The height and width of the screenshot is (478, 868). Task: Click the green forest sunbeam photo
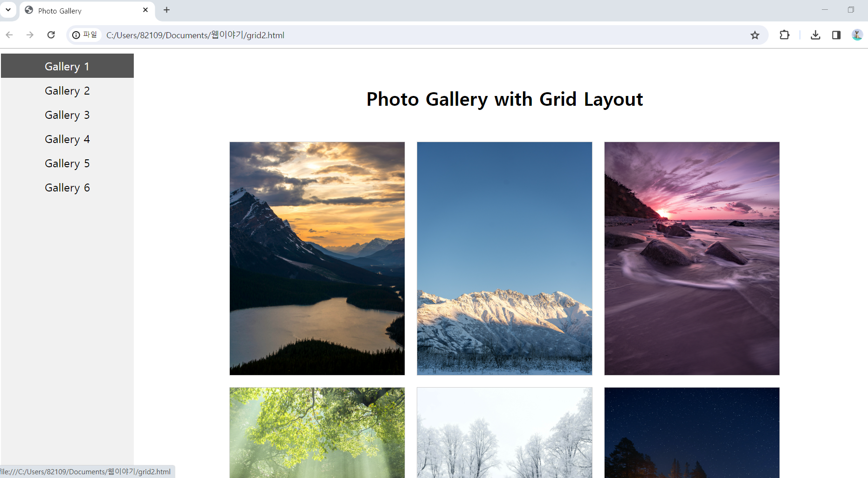pyautogui.click(x=317, y=432)
